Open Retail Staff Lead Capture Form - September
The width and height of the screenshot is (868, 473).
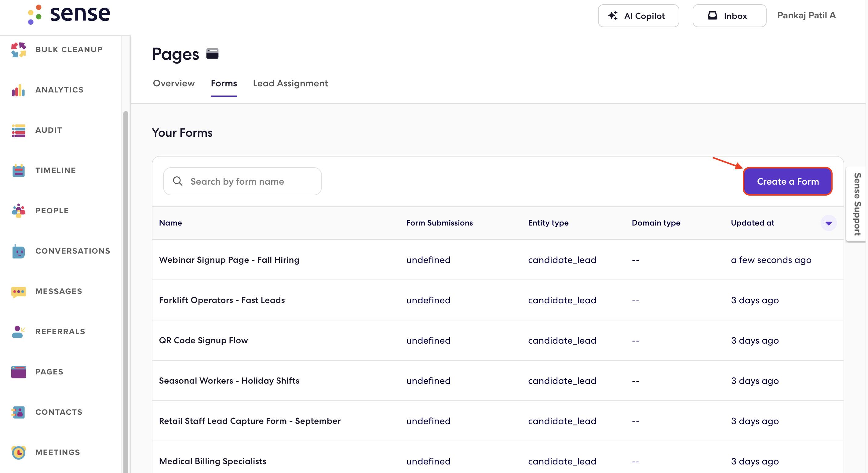250,421
